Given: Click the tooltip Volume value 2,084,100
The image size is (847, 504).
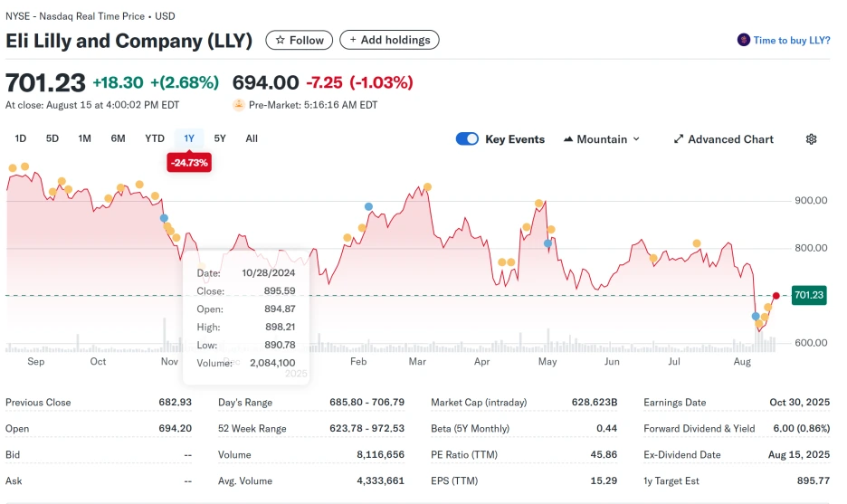Looking at the screenshot, I should (272, 363).
